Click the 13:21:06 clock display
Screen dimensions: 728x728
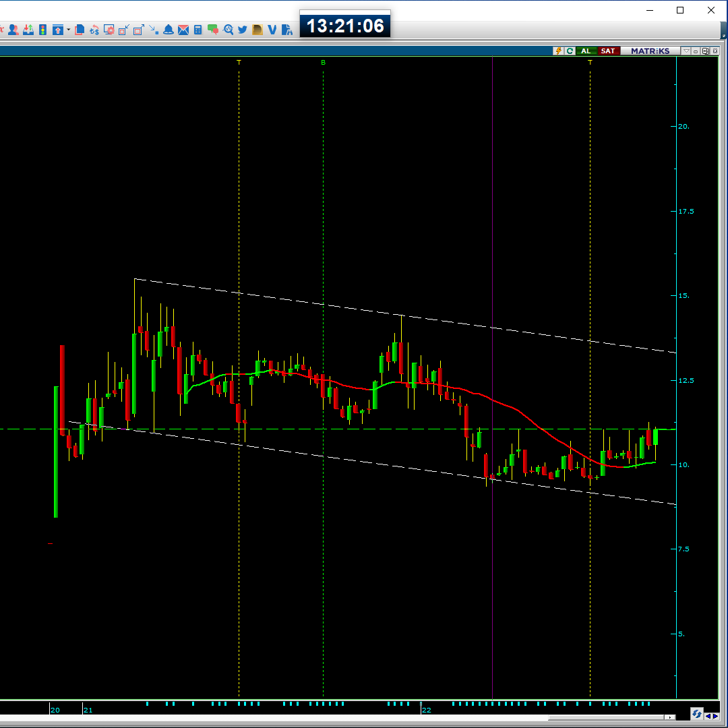tap(345, 26)
